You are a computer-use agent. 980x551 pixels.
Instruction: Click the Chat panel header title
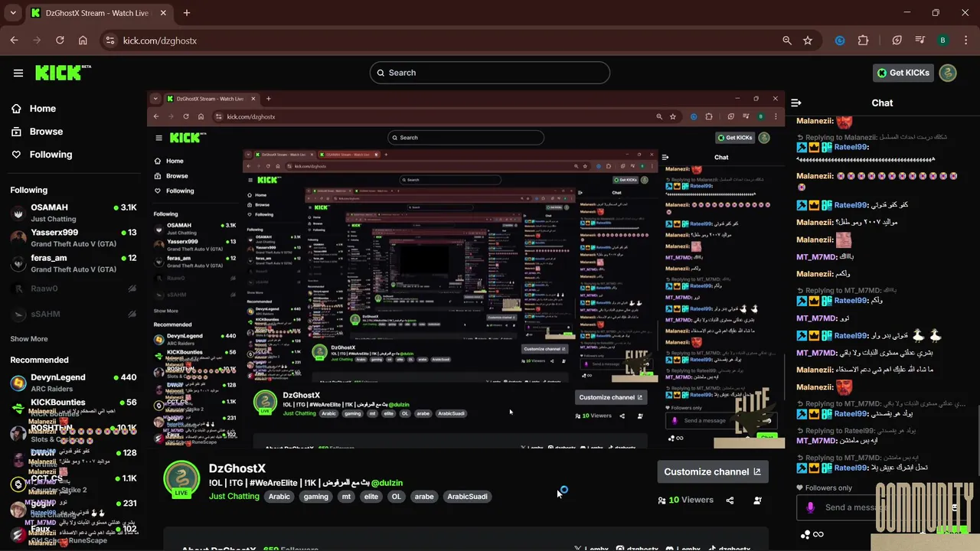coord(882,103)
